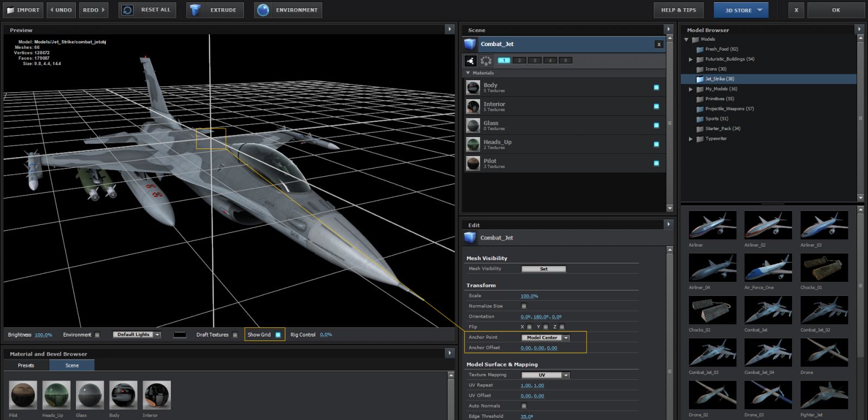Select the Air_Force_One model thumbnail
This screenshot has height=420, width=868.
click(768, 268)
